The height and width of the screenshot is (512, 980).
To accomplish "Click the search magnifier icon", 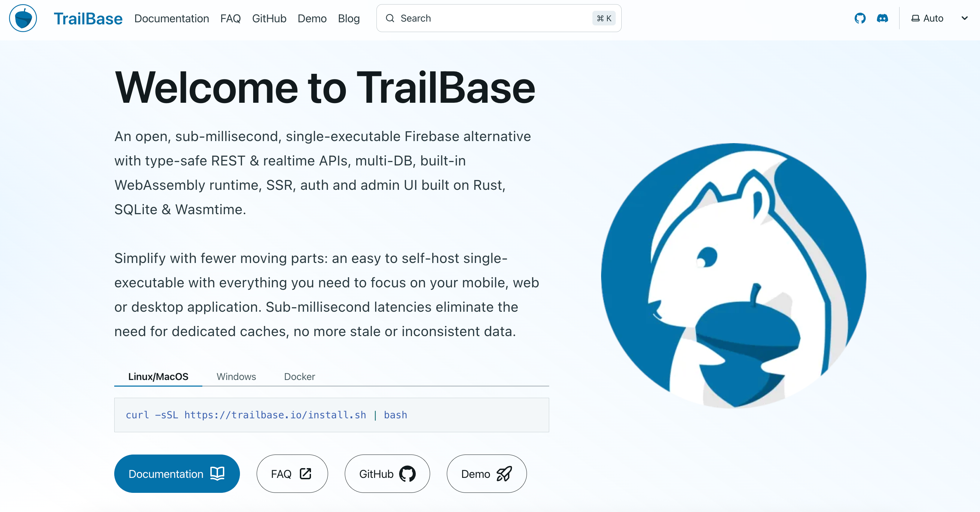I will (390, 18).
